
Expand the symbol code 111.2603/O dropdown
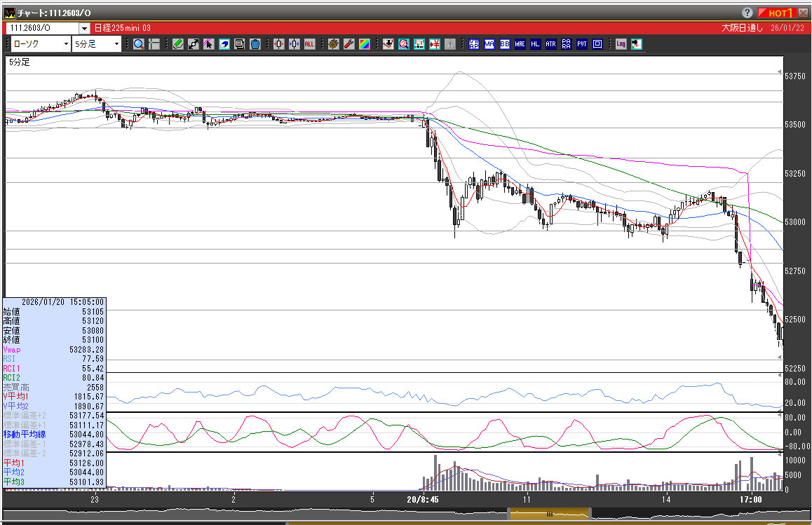coord(84,28)
